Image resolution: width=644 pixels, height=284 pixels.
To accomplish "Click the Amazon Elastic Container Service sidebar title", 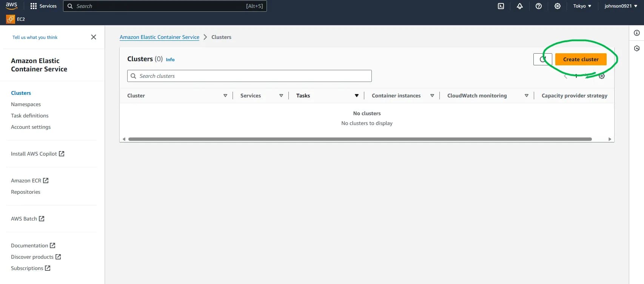I will pos(39,65).
